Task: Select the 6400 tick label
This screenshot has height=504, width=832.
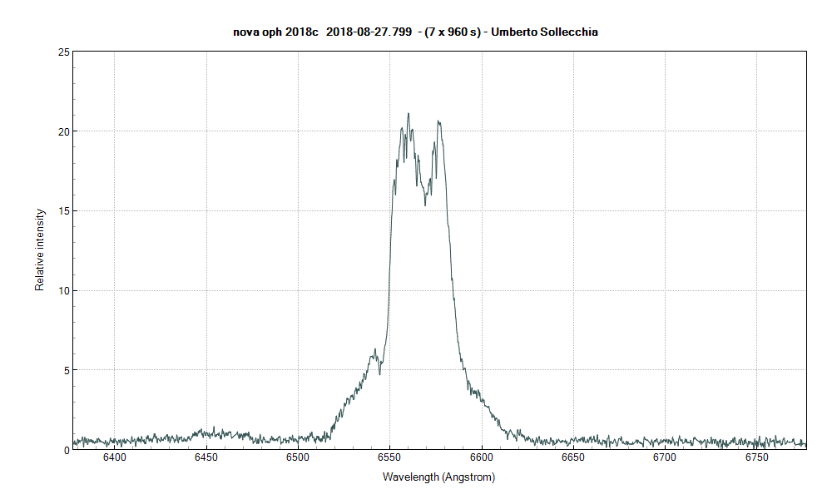Action: pos(116,457)
